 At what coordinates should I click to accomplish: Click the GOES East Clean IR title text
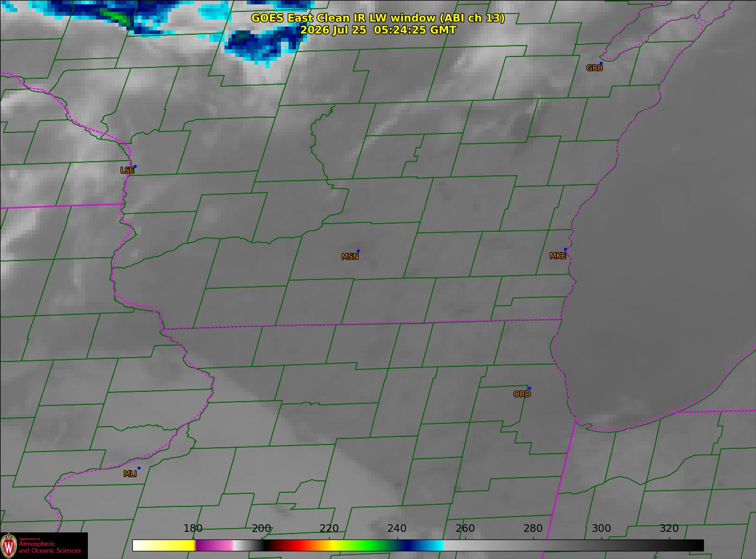378,18
